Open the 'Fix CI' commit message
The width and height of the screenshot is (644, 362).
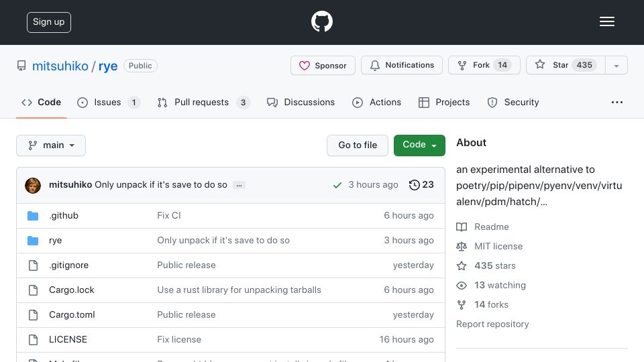pyautogui.click(x=169, y=215)
